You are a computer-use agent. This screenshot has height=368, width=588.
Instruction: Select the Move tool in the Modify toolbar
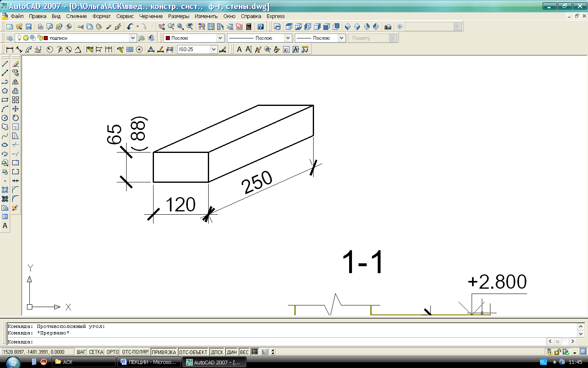[x=16, y=109]
